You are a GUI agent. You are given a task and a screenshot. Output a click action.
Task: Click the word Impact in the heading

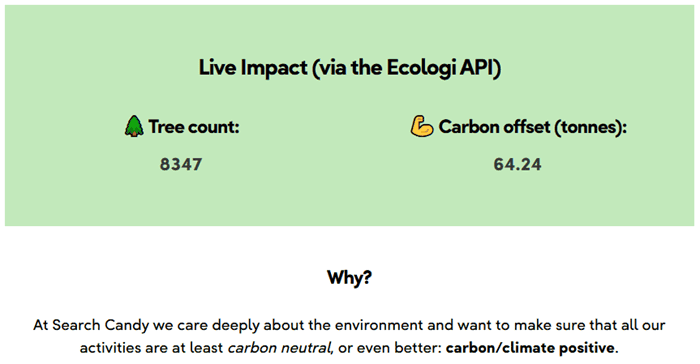tap(274, 68)
